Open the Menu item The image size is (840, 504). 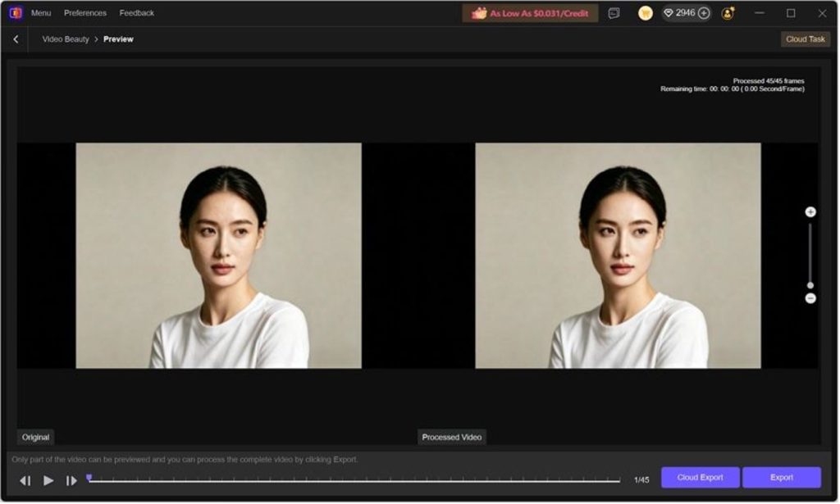click(41, 13)
